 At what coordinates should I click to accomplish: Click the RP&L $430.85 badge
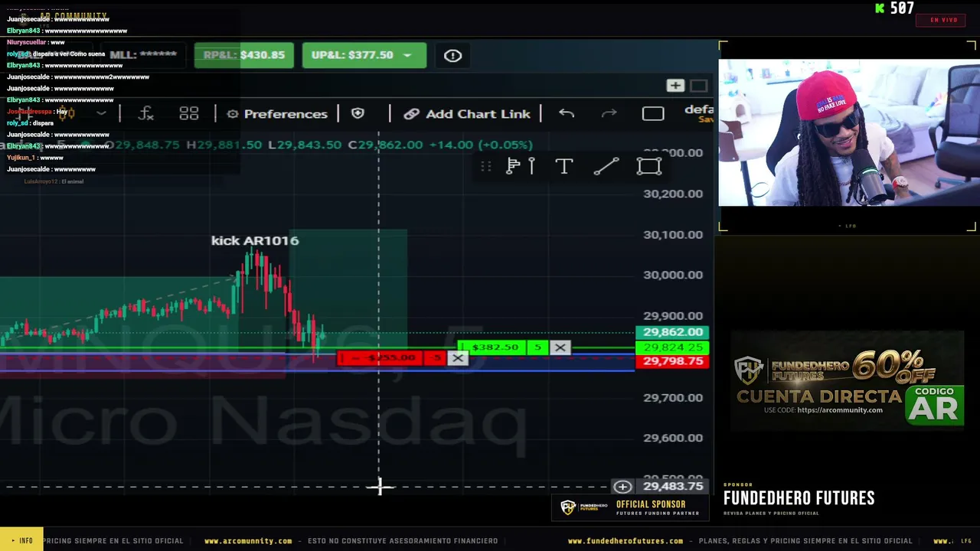(243, 55)
